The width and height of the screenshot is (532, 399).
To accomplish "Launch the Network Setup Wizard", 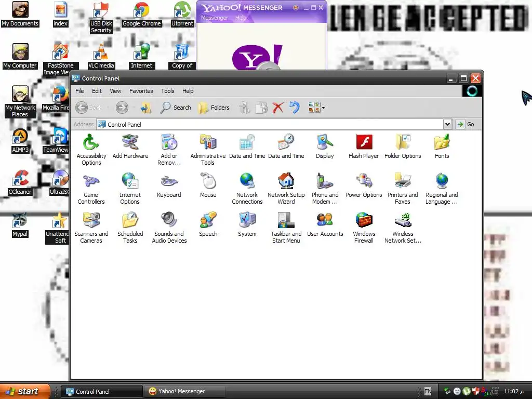I will click(x=286, y=188).
